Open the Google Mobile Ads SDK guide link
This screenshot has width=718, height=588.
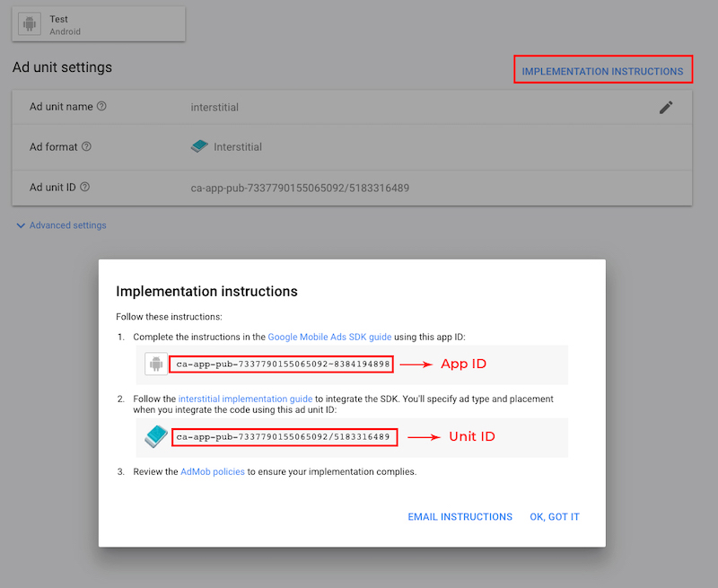pyautogui.click(x=329, y=337)
